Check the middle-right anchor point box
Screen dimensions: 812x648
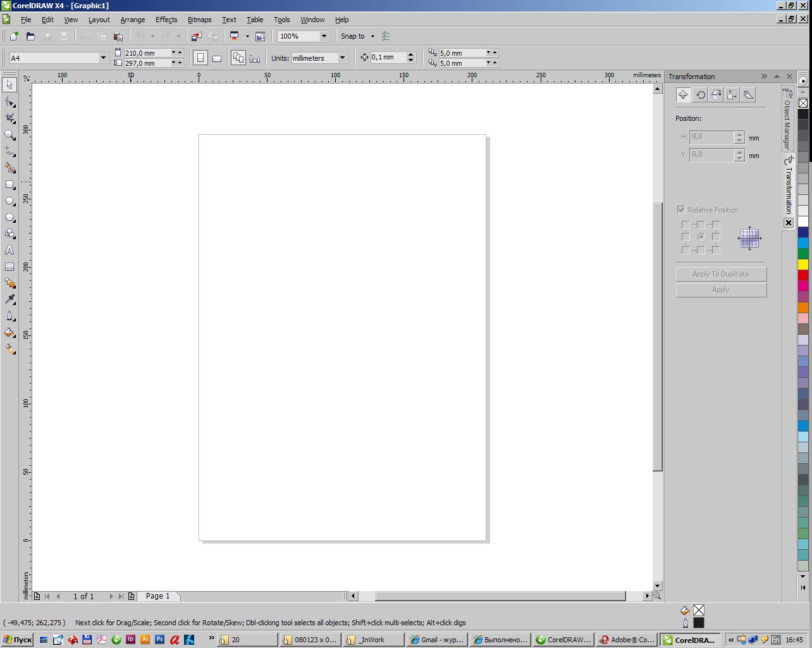pyautogui.click(x=716, y=237)
